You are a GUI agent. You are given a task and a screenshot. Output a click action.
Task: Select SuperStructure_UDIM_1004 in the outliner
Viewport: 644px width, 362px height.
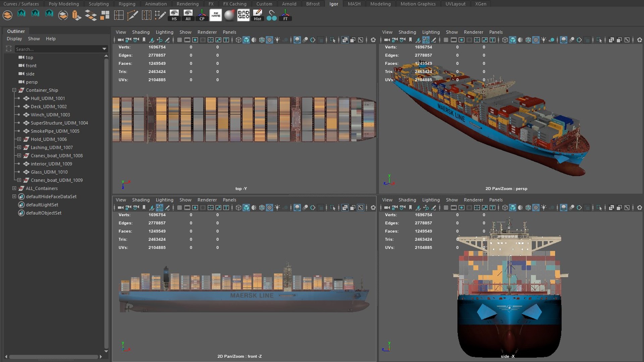59,123
